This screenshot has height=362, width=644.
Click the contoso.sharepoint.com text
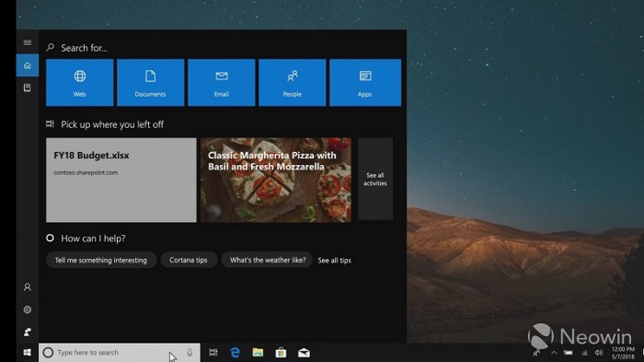(86, 172)
